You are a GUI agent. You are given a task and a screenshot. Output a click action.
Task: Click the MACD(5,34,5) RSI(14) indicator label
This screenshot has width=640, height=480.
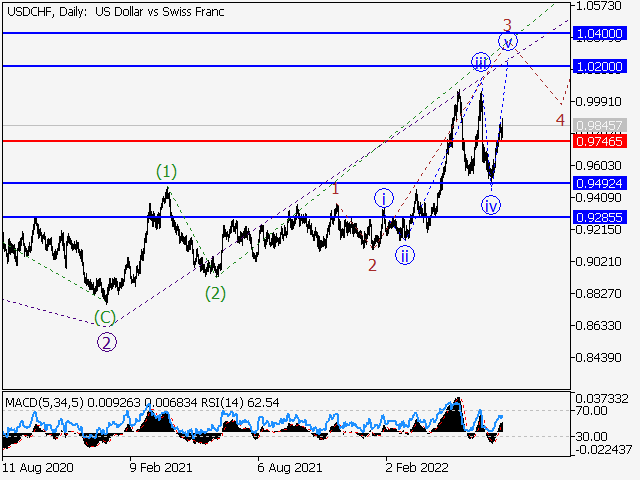pyautogui.click(x=142, y=403)
